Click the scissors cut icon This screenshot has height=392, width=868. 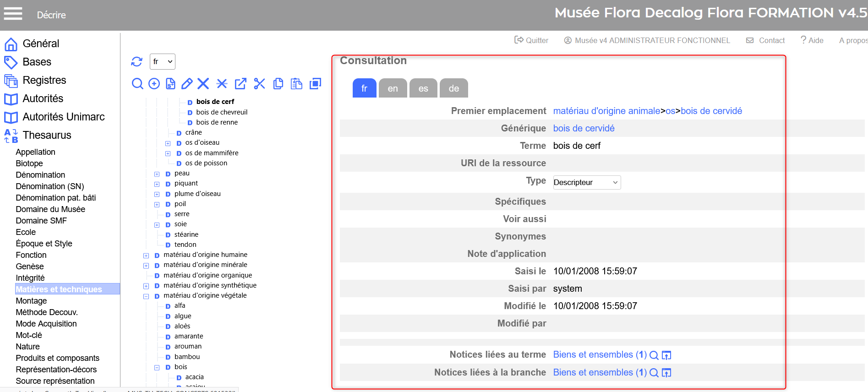260,84
